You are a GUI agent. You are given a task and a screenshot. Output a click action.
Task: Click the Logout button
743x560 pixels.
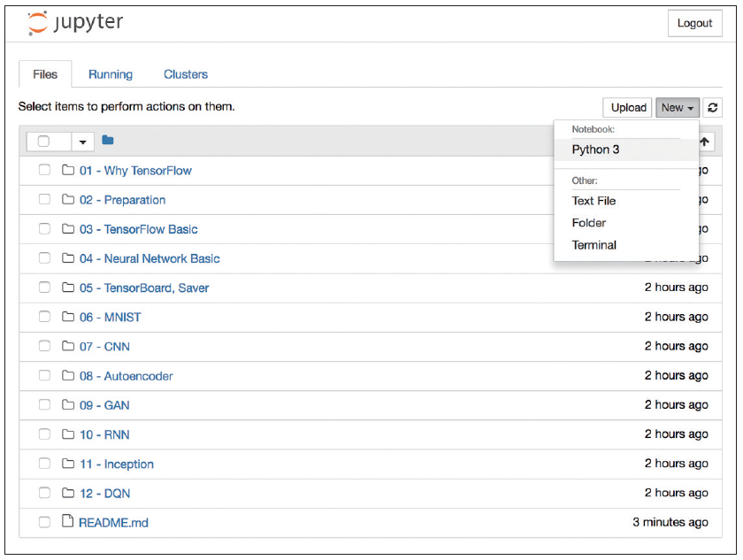(694, 23)
